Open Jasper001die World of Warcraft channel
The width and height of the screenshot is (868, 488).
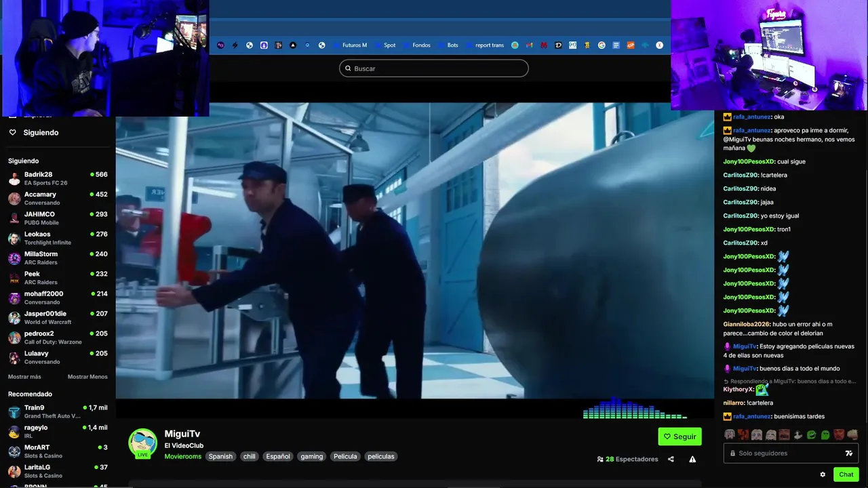[58, 318]
